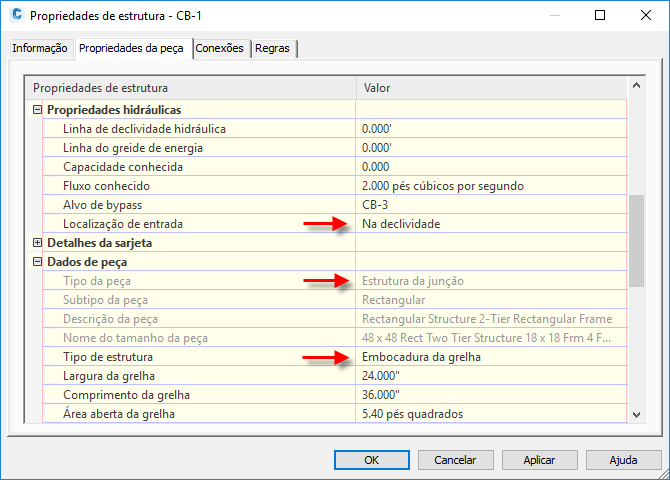
Task: Collapse the Dados de peça group
Action: [x=38, y=262]
